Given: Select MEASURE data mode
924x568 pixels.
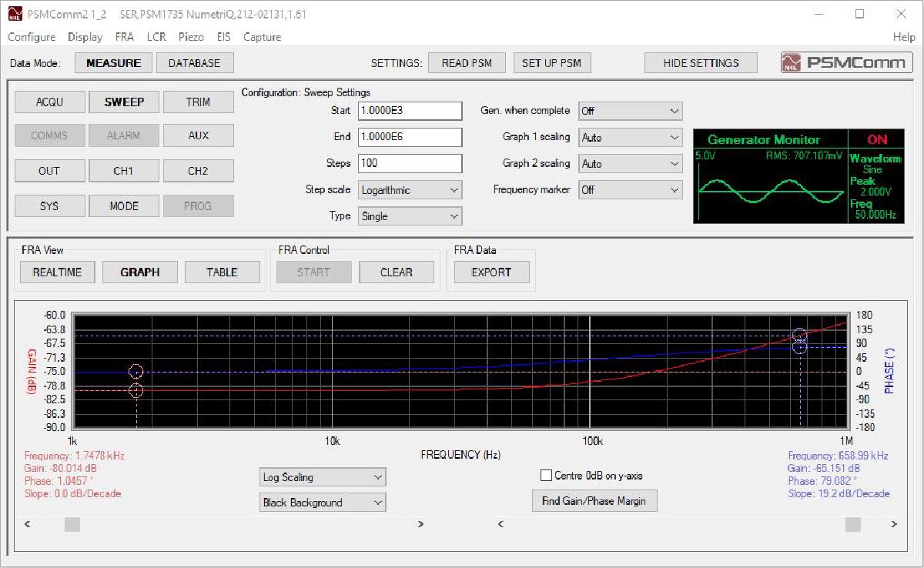Looking at the screenshot, I should 112,62.
